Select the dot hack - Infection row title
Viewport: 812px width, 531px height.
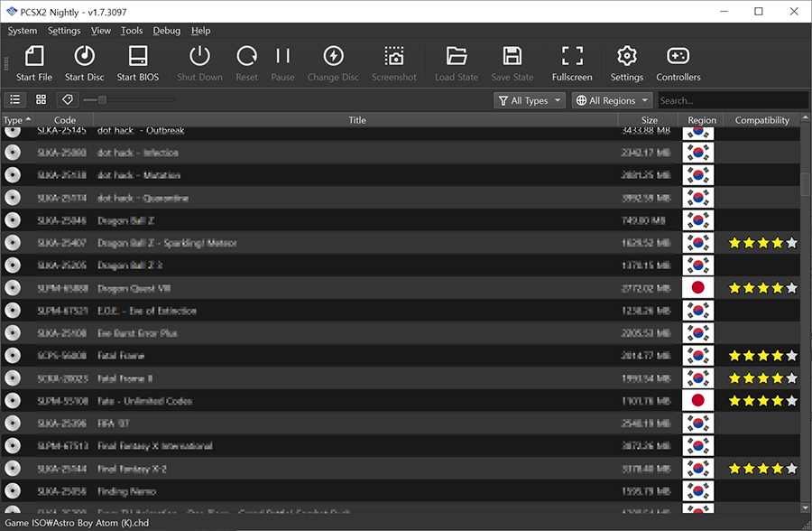138,153
